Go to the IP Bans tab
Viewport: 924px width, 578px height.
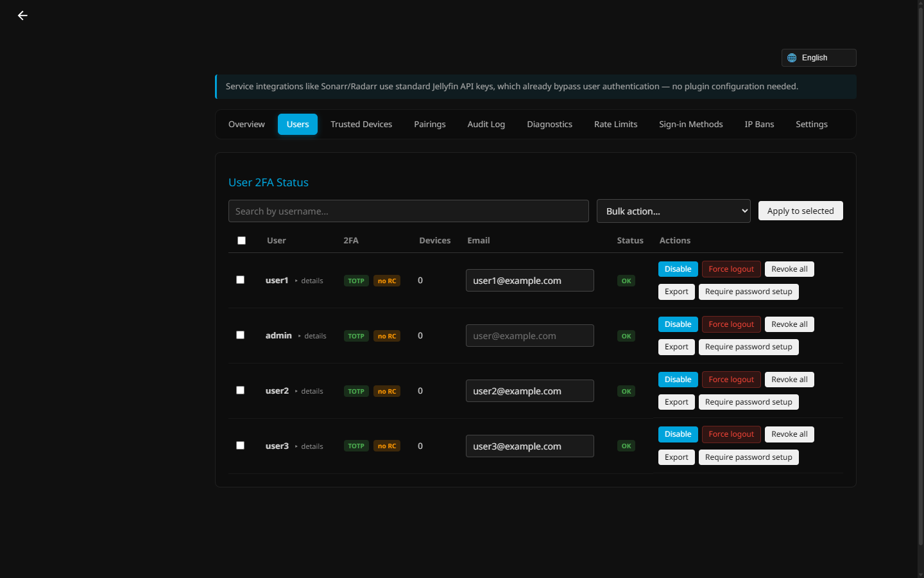click(759, 125)
